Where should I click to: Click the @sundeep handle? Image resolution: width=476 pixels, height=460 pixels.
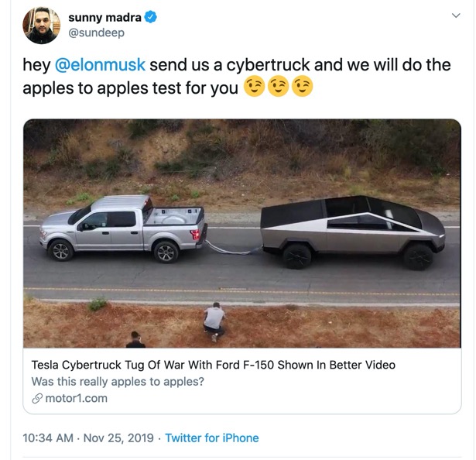pos(96,33)
